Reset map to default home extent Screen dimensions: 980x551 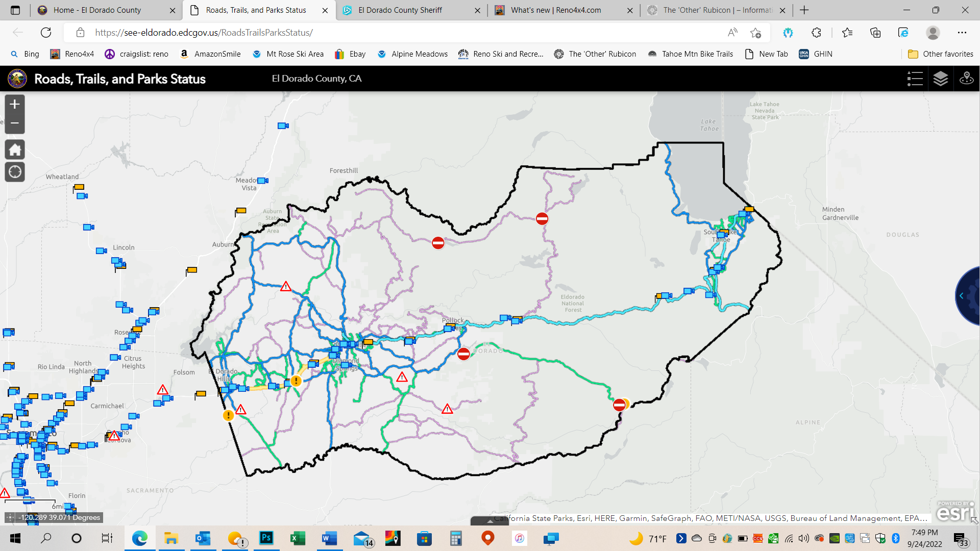click(x=15, y=150)
